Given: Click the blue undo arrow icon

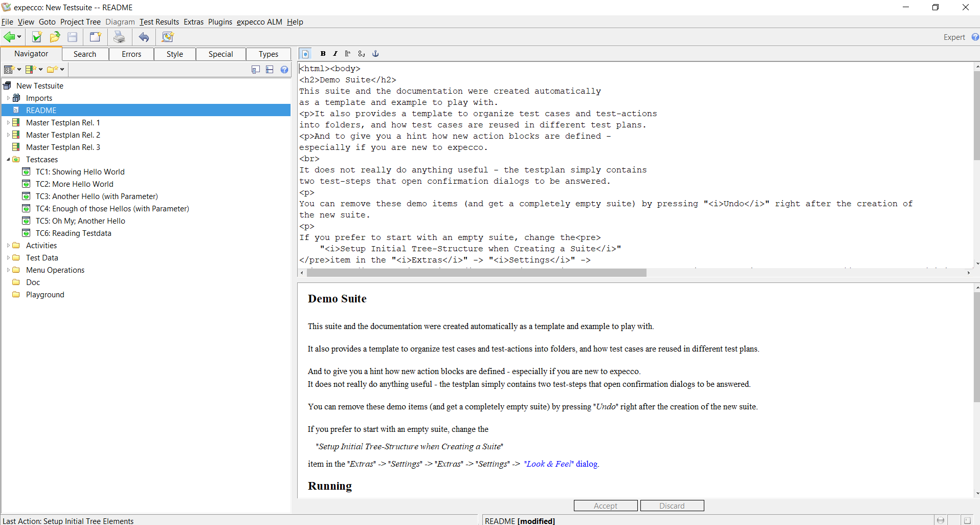Looking at the screenshot, I should coord(144,37).
